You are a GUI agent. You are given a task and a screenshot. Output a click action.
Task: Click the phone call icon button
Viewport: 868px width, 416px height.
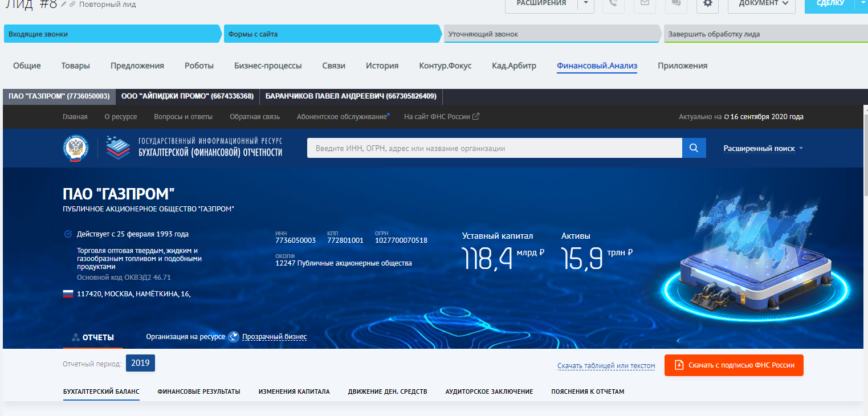click(x=613, y=3)
